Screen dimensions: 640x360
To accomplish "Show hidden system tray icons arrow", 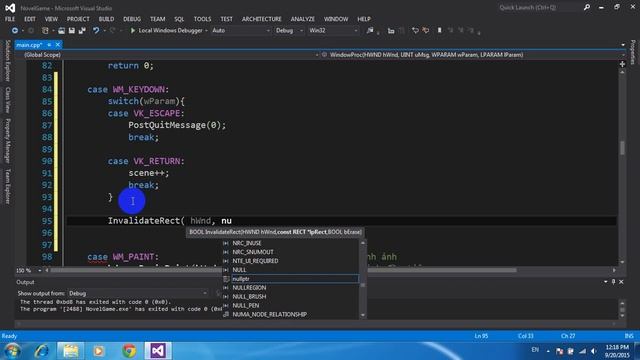I will (548, 351).
